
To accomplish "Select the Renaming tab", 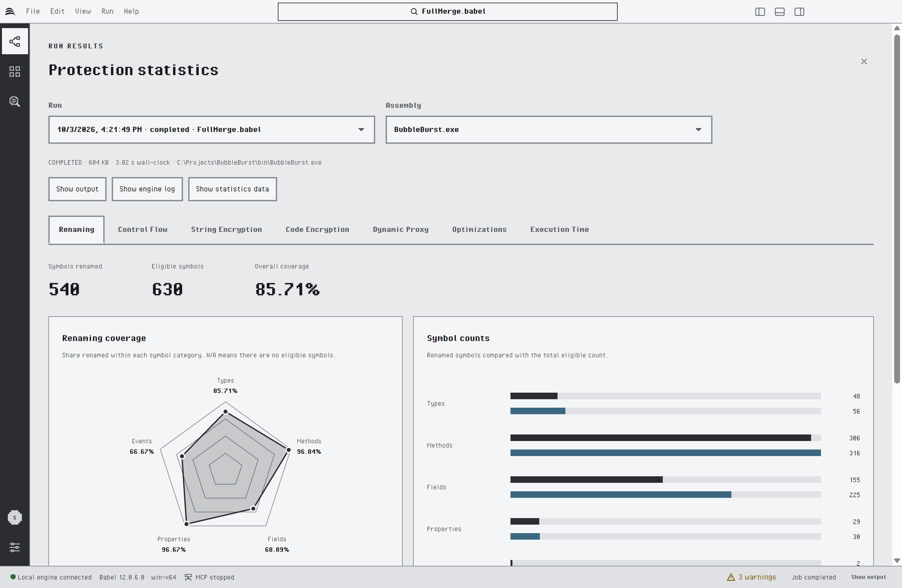I will point(76,230).
